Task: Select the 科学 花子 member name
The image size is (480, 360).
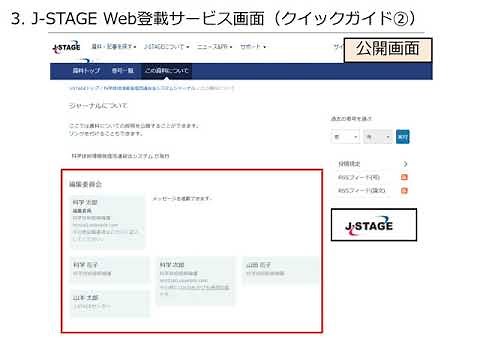Action: pos(86,265)
